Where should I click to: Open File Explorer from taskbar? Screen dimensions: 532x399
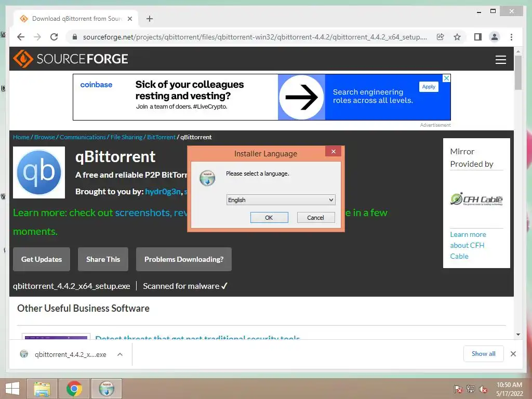tap(42, 389)
